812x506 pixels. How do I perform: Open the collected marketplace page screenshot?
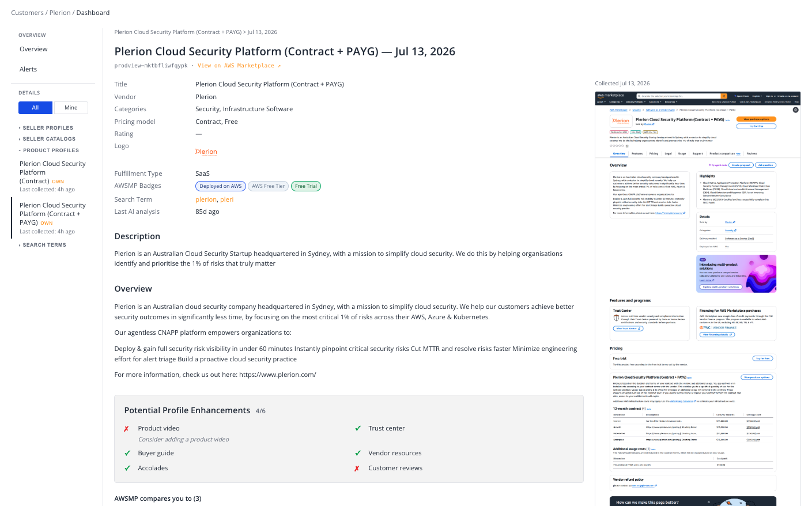pos(697,299)
